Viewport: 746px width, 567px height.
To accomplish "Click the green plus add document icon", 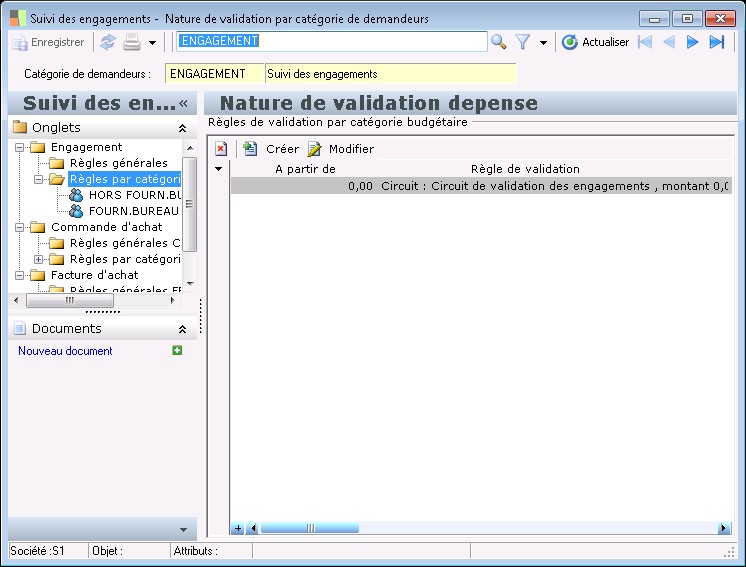I will [177, 351].
